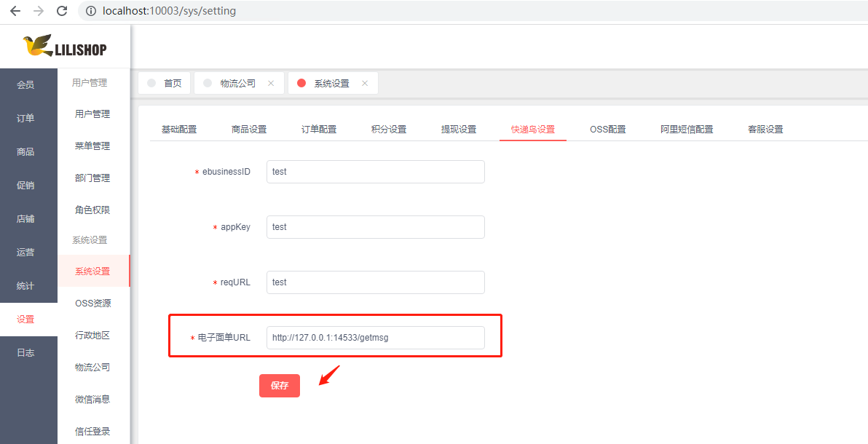Open 菜单管理 in the submenu

(93, 146)
